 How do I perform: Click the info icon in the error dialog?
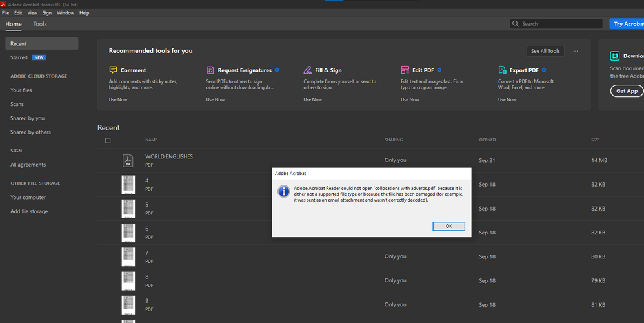point(284,191)
